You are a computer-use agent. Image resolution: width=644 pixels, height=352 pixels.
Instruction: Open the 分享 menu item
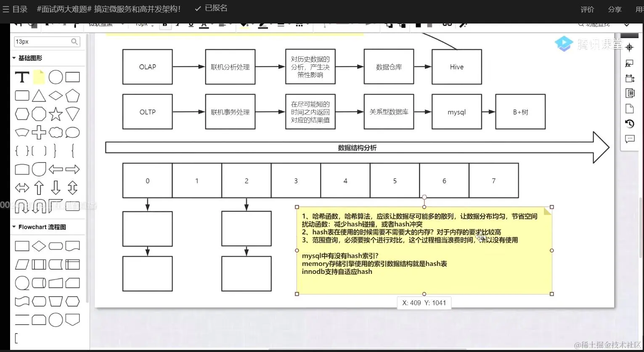click(615, 9)
